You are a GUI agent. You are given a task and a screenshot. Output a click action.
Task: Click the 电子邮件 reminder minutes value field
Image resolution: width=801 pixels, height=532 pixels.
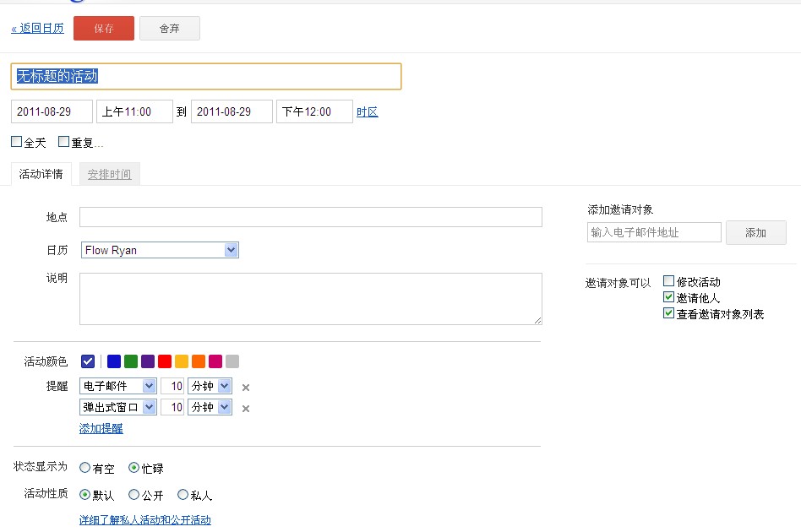(172, 386)
